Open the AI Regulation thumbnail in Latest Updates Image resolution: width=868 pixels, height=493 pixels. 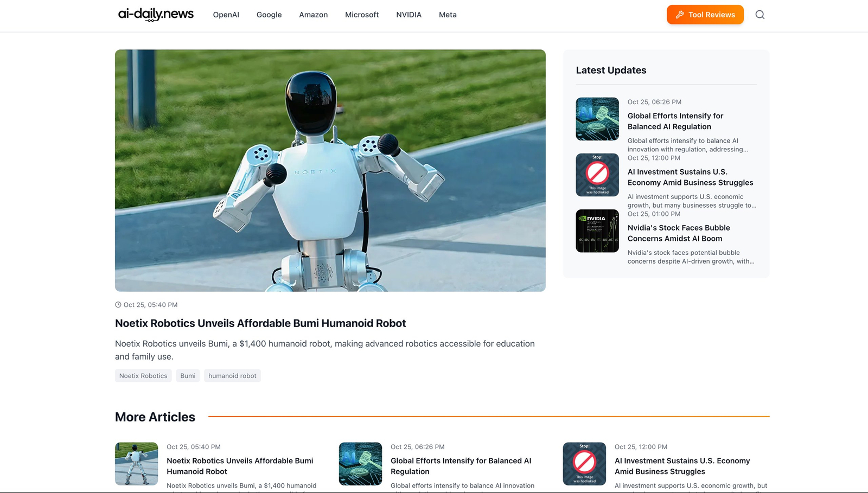tap(597, 119)
